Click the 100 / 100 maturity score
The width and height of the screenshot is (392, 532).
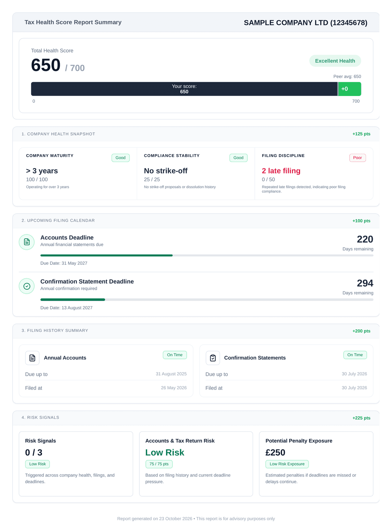(x=37, y=179)
